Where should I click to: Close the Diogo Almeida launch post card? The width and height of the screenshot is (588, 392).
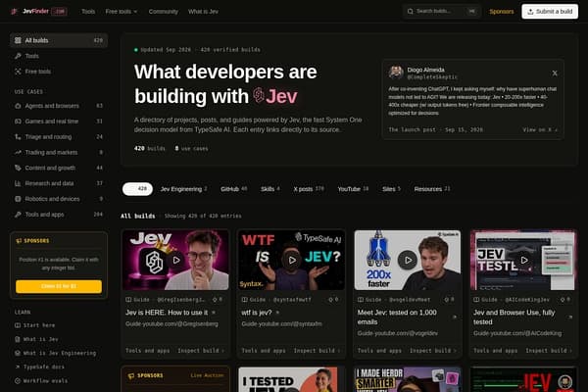click(x=555, y=73)
